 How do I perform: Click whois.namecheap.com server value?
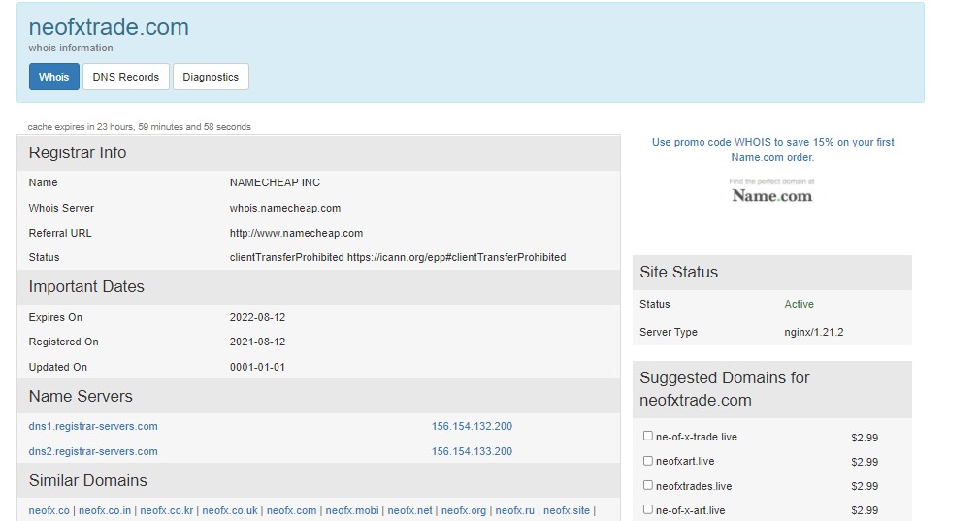click(x=285, y=208)
